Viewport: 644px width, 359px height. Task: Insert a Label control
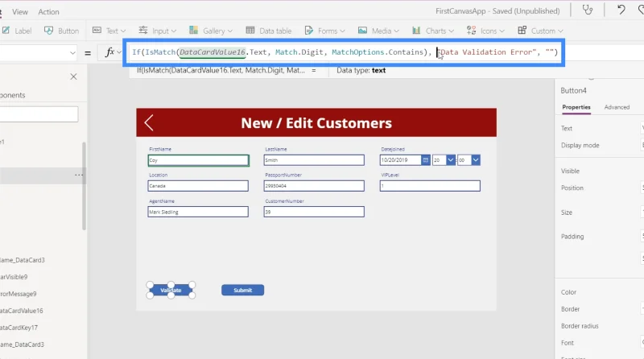click(x=17, y=31)
